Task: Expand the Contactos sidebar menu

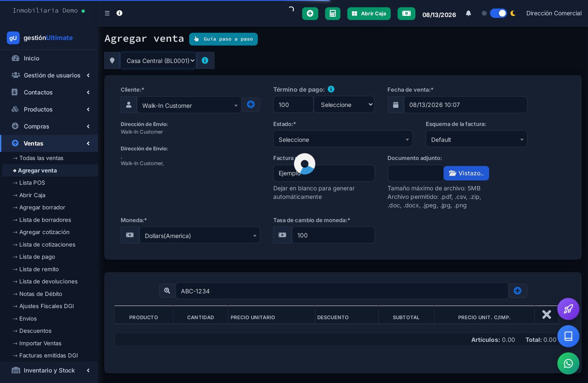Action: [49, 92]
